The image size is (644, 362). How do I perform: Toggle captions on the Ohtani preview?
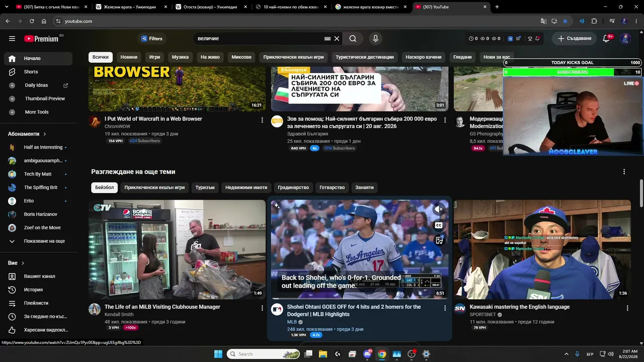tap(439, 225)
